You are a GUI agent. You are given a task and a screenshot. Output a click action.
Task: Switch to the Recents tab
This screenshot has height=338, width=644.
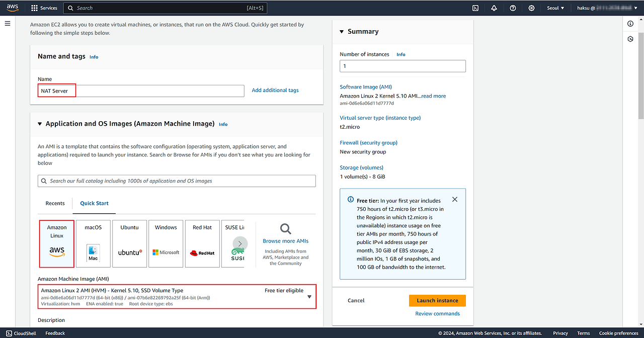pyautogui.click(x=55, y=203)
